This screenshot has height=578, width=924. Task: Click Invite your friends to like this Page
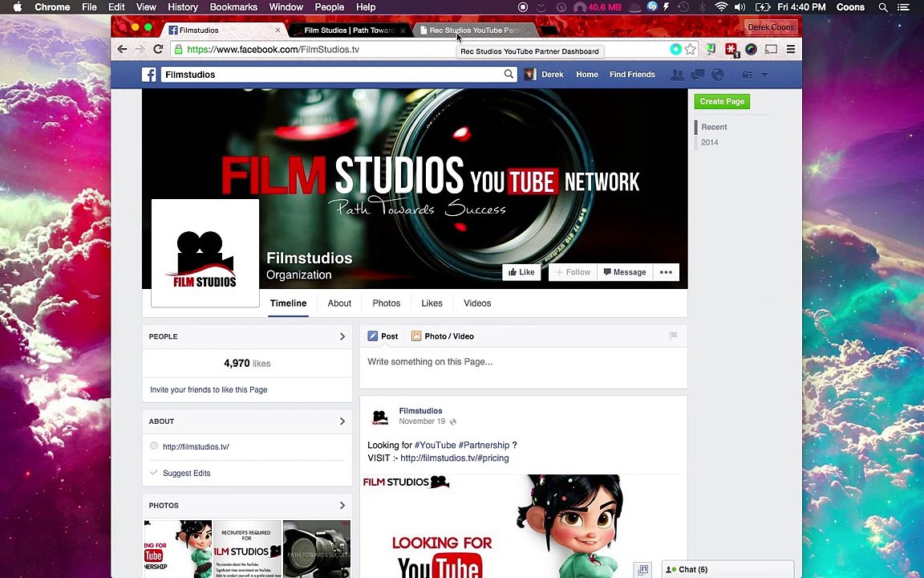[x=209, y=389]
